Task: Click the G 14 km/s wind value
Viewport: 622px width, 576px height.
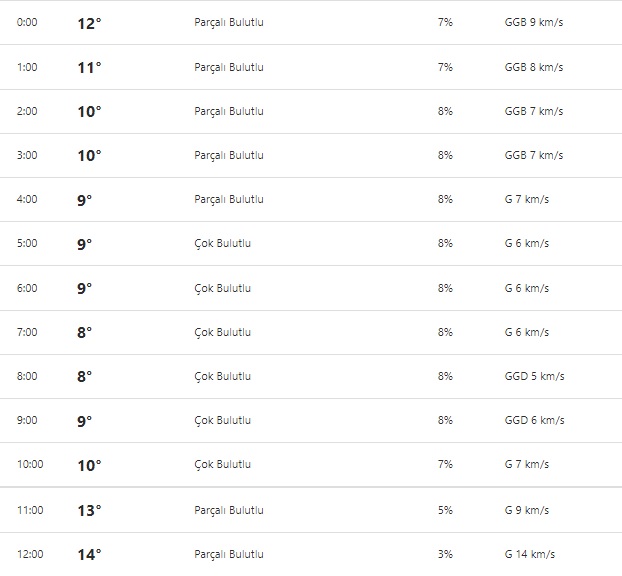Action: tap(530, 554)
